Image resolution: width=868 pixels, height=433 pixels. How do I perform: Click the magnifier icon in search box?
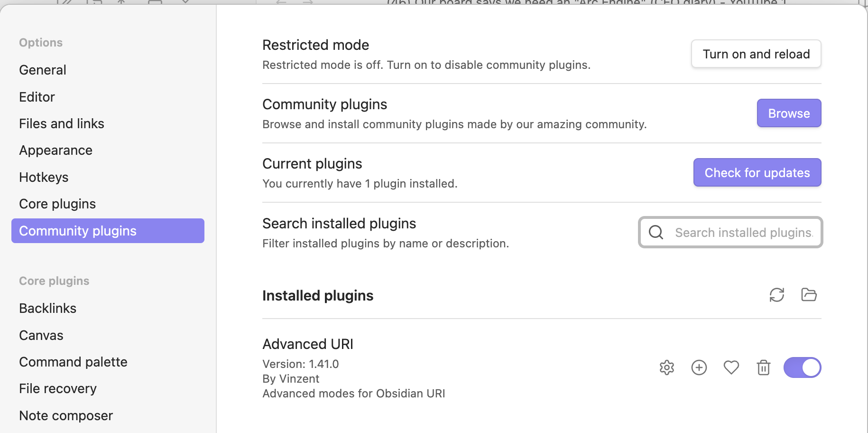coord(656,232)
